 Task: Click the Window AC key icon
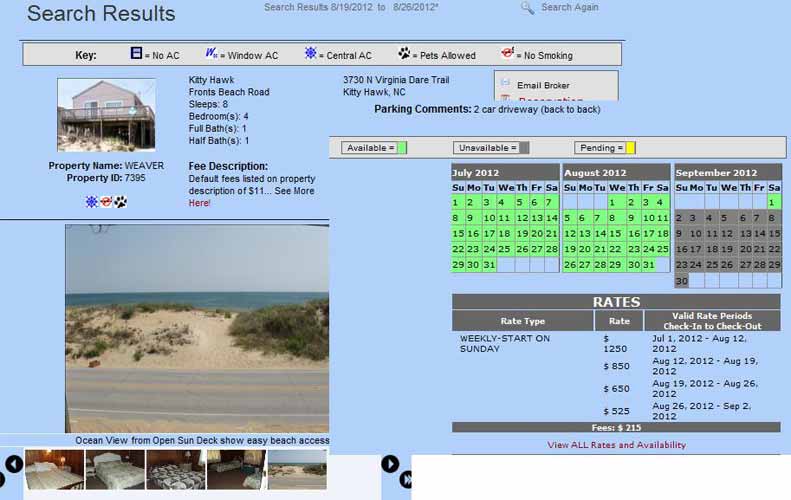tap(212, 54)
